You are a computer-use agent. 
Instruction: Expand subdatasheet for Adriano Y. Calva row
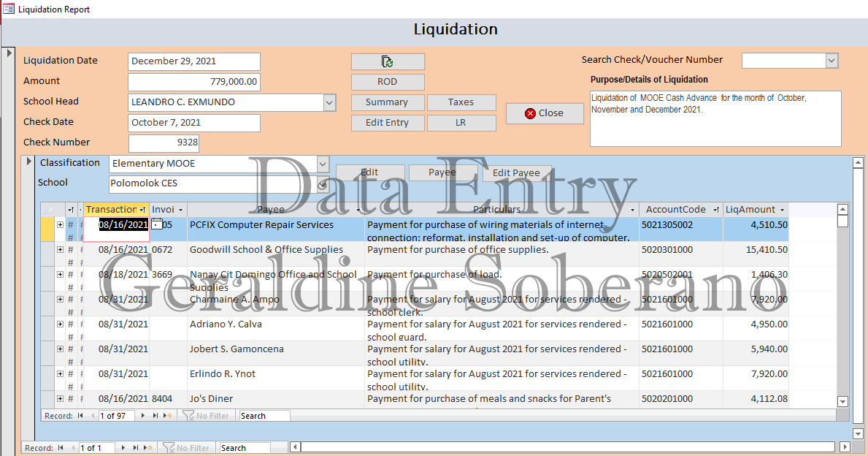(60, 324)
